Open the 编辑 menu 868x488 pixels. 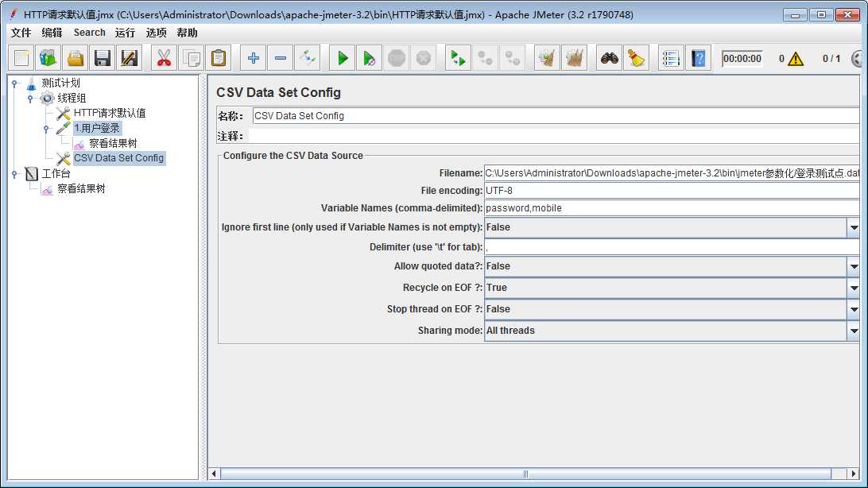pyautogui.click(x=52, y=33)
